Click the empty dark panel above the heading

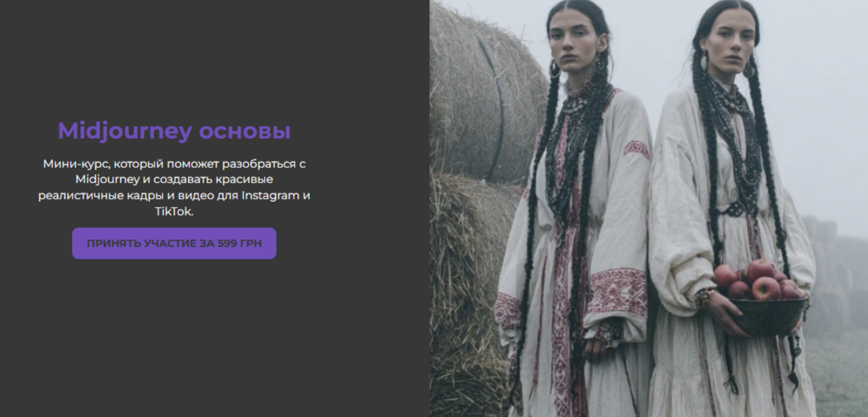pos(214,54)
